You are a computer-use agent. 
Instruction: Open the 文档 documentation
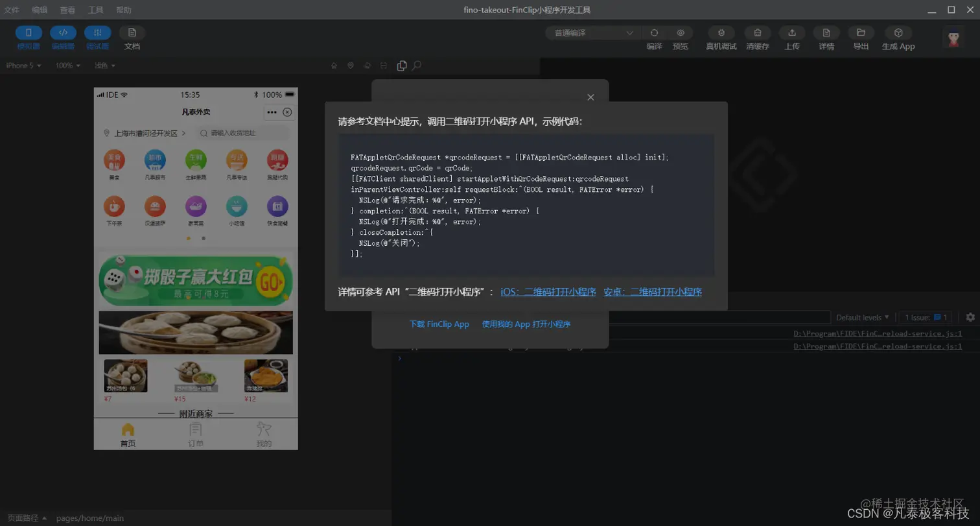point(132,37)
